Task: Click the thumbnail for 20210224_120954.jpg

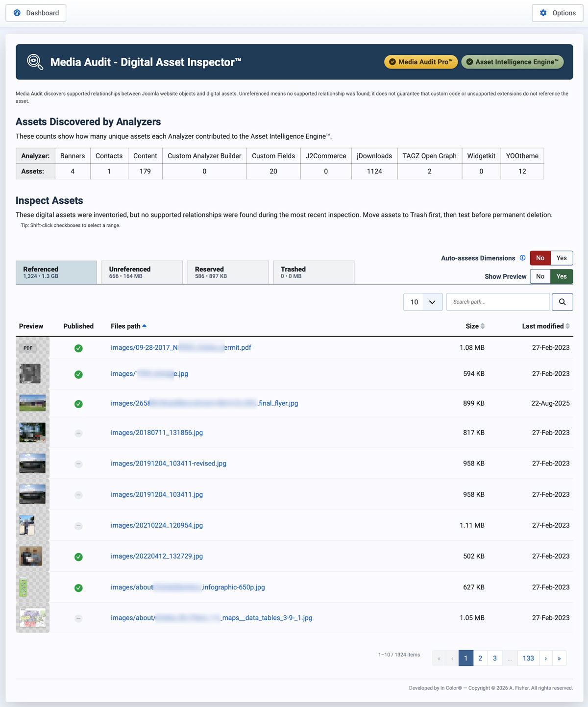Action: pos(27,525)
